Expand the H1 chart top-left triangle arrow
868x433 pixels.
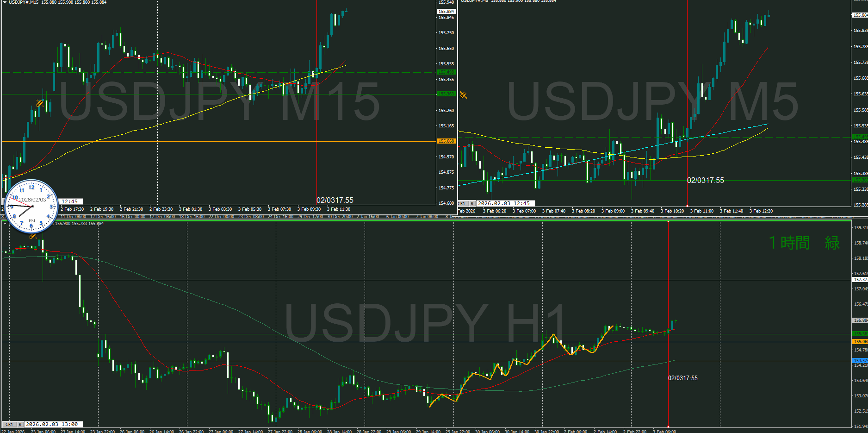click(x=5, y=224)
